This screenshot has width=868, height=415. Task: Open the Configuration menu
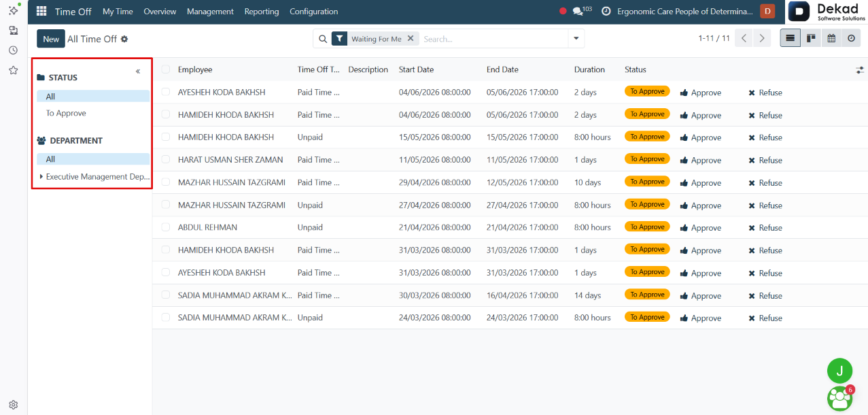(x=313, y=12)
